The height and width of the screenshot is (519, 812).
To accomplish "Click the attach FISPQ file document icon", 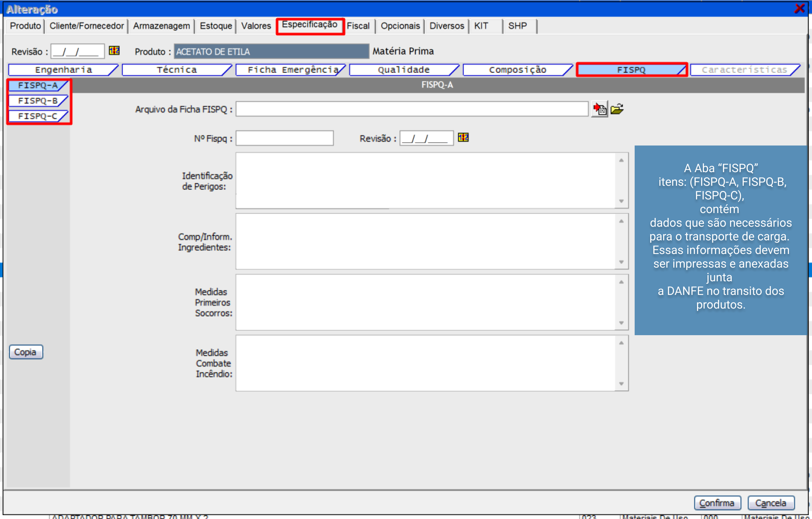I will point(600,109).
